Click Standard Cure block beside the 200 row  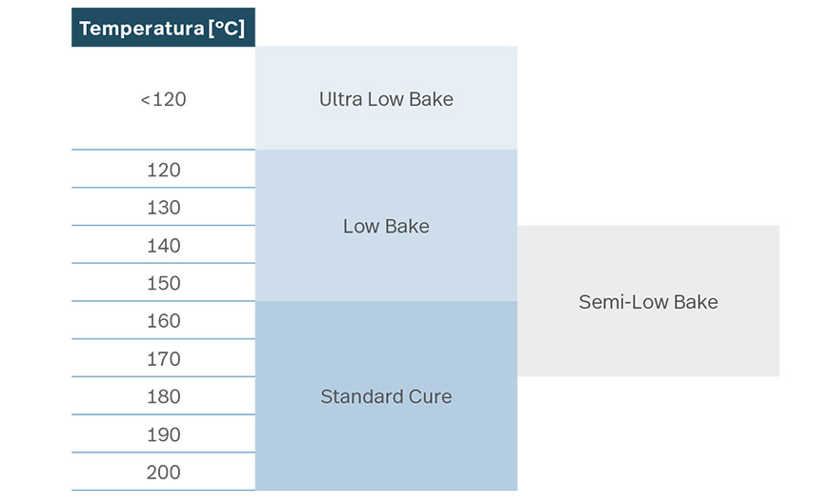386,472
